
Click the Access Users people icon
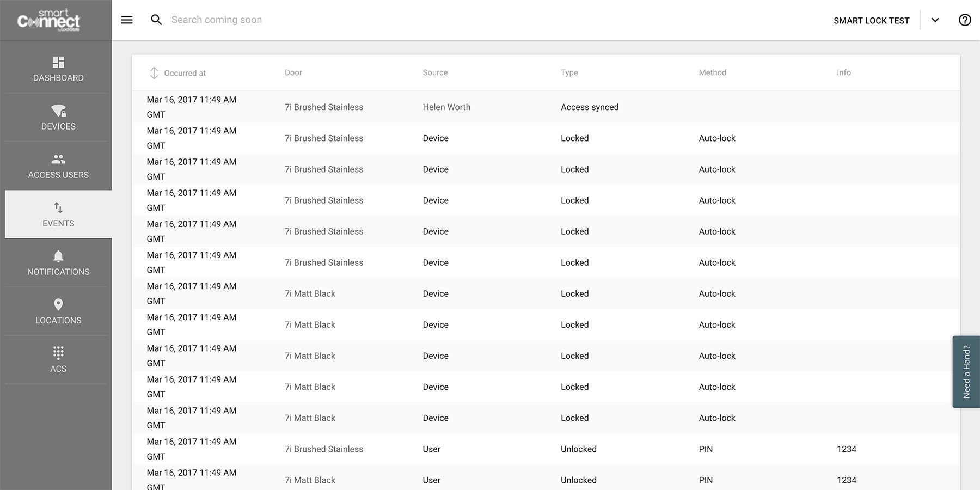(58, 159)
